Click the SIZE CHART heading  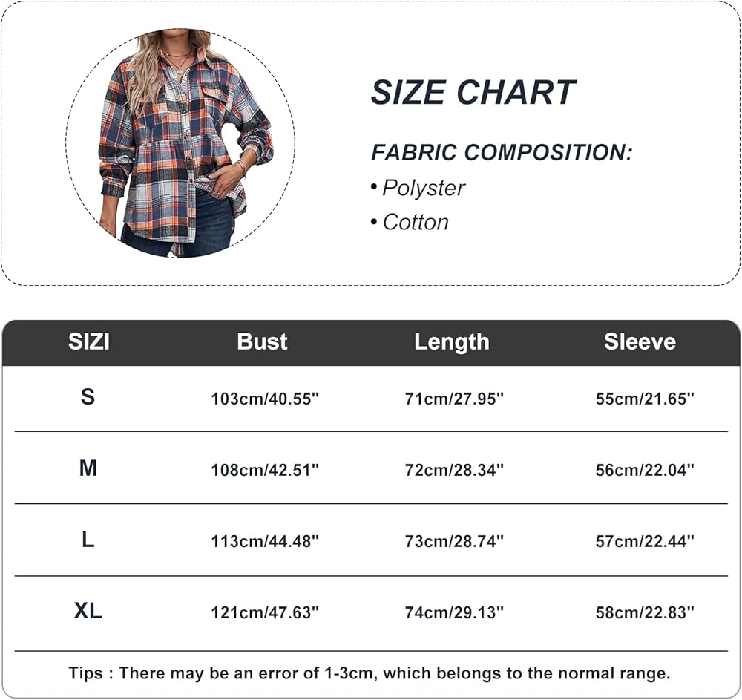coord(473,92)
